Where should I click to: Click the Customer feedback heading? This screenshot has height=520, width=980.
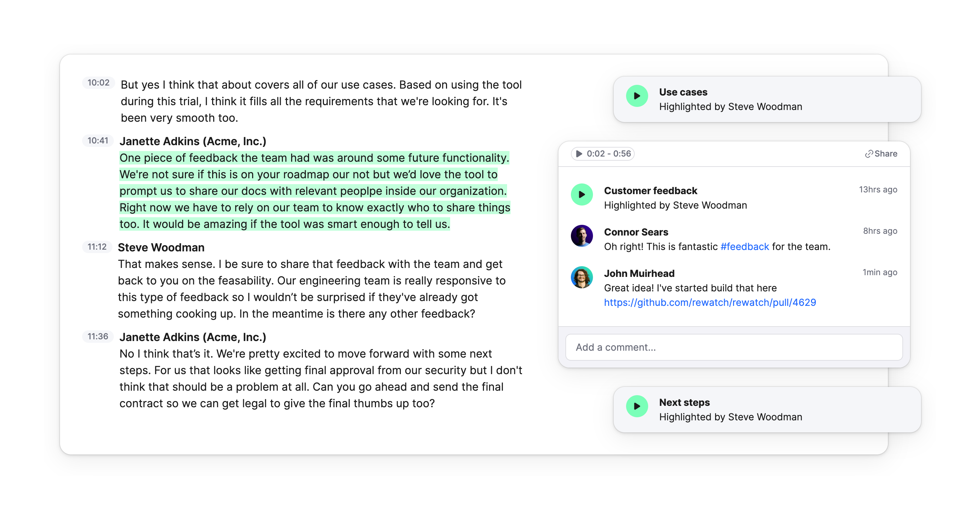[650, 191]
